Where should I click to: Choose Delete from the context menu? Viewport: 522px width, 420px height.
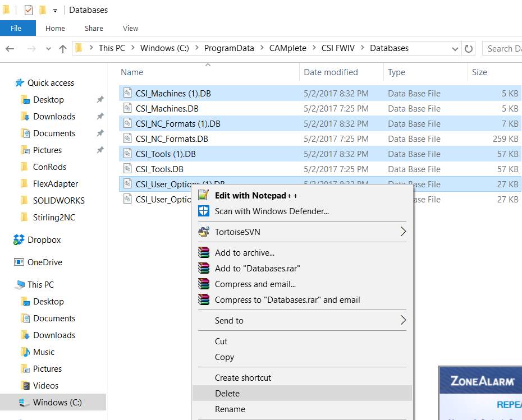(x=227, y=394)
